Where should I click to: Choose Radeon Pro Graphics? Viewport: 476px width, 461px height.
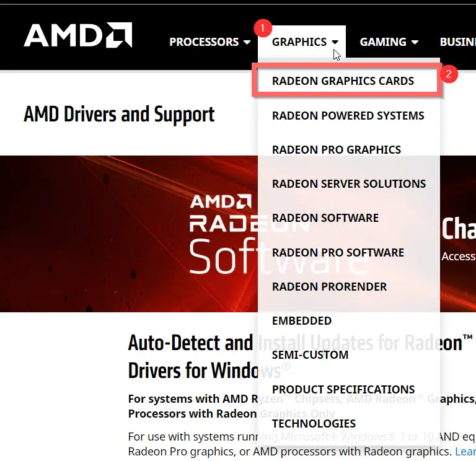click(337, 149)
